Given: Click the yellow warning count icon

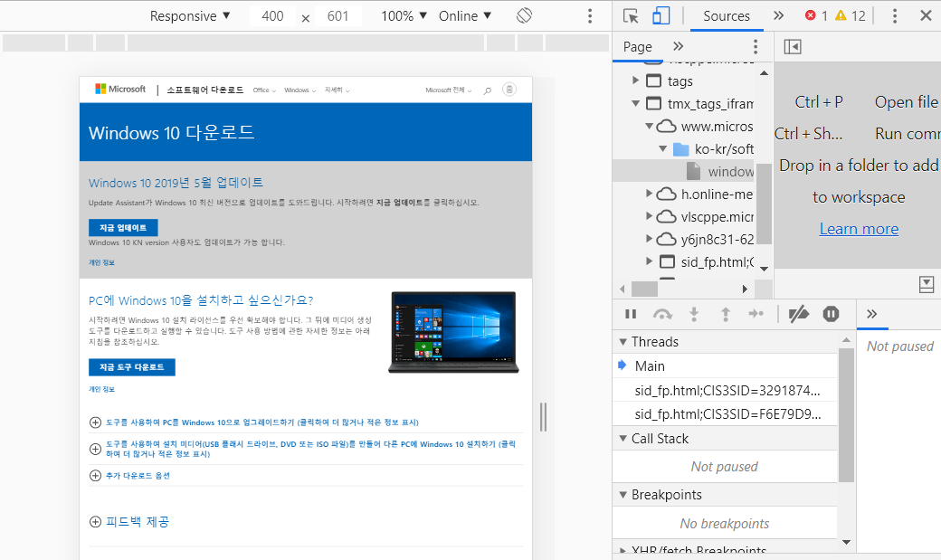Looking at the screenshot, I should click(841, 15).
